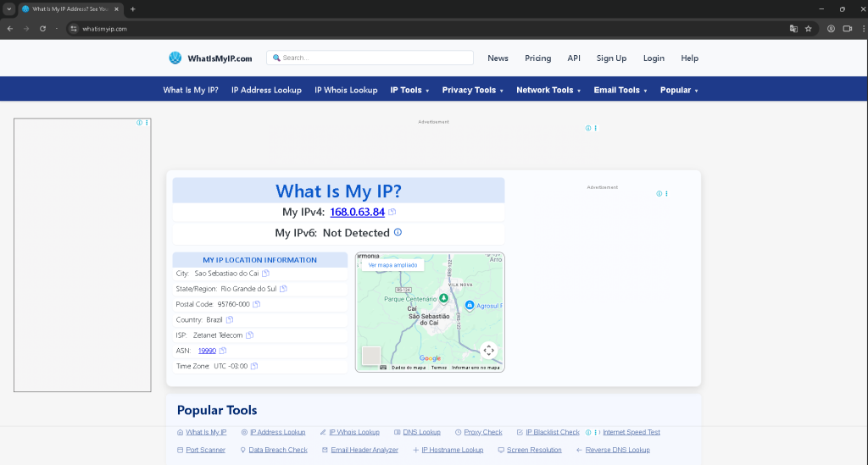This screenshot has height=465, width=868.
Task: Click the IPv6 Not Detected info icon
Action: coord(398,232)
